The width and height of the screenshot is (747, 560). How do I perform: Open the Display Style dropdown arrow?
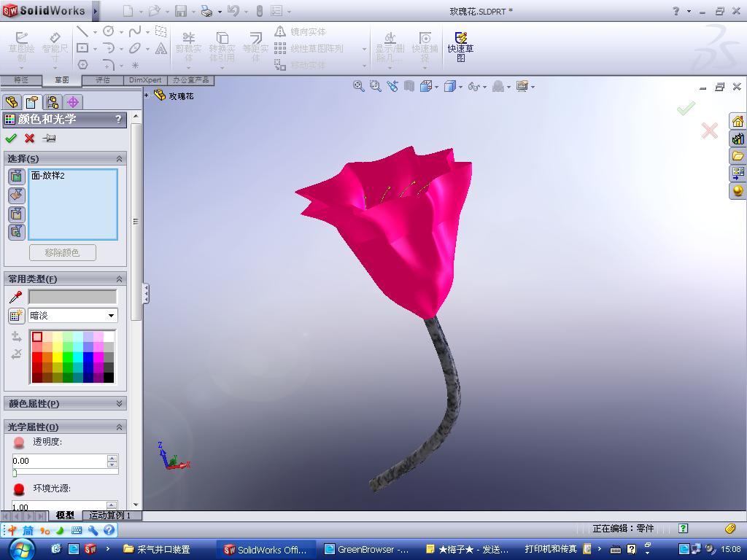coord(461,87)
